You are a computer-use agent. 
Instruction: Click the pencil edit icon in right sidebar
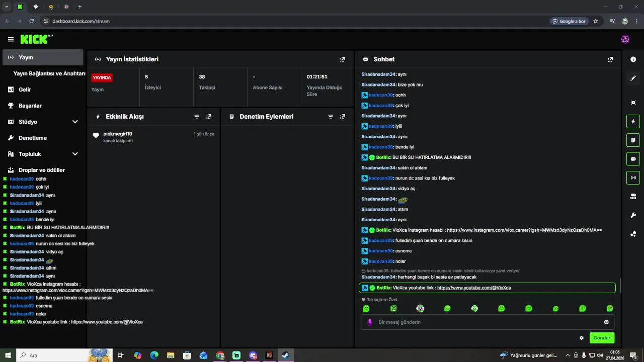point(633,78)
